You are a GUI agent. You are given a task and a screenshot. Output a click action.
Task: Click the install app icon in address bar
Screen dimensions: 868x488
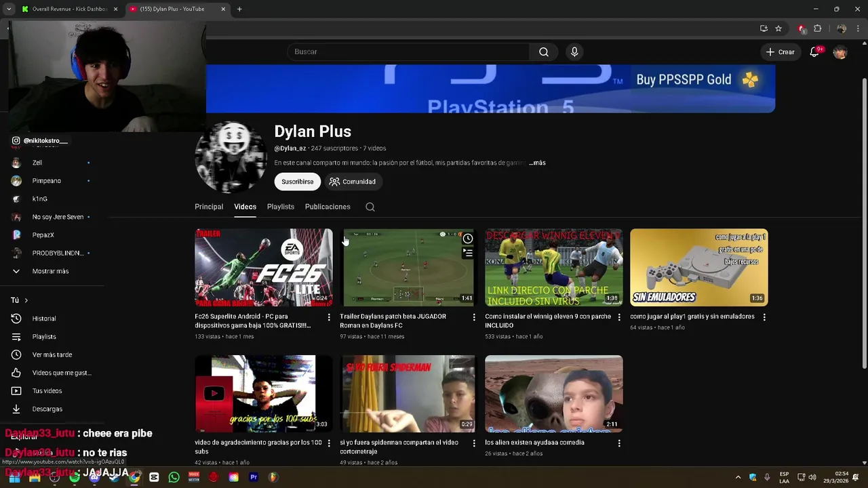[x=764, y=28]
